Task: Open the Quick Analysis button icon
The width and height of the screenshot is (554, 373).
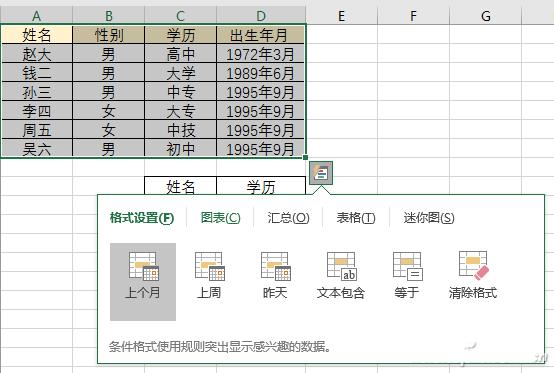Action: pyautogui.click(x=321, y=173)
